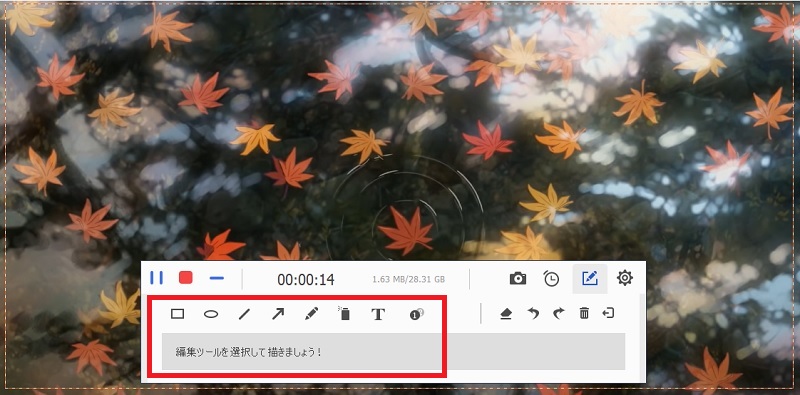Select the Ellipse drawing tool
The height and width of the screenshot is (395, 800).
[211, 314]
